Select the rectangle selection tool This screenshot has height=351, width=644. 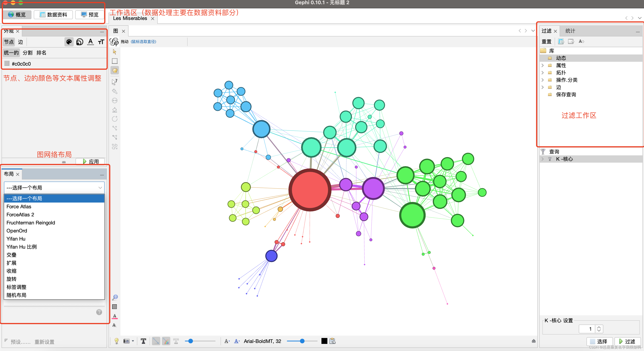click(x=114, y=61)
